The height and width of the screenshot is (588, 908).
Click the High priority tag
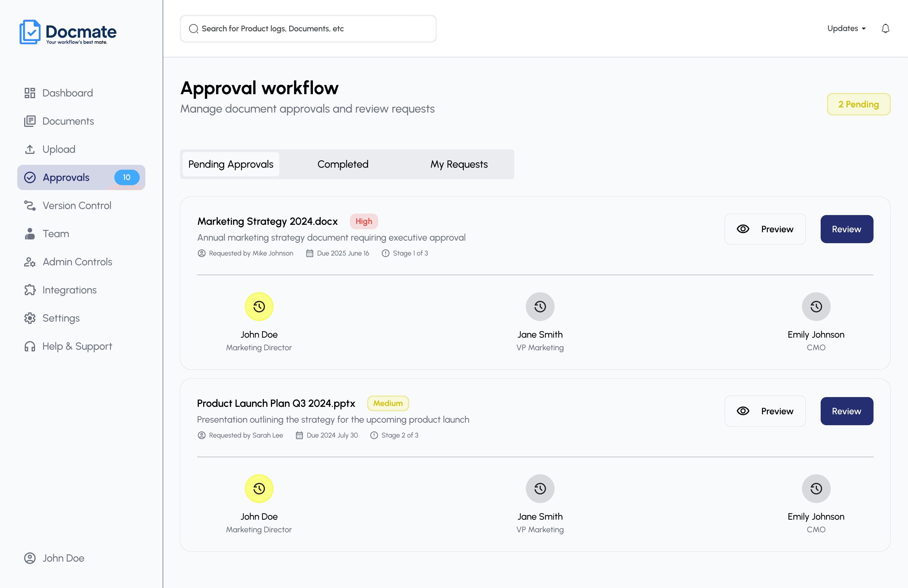pyautogui.click(x=364, y=222)
